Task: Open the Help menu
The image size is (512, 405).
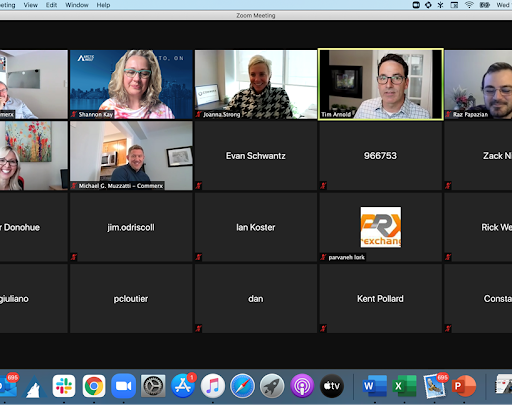Action: (x=103, y=5)
